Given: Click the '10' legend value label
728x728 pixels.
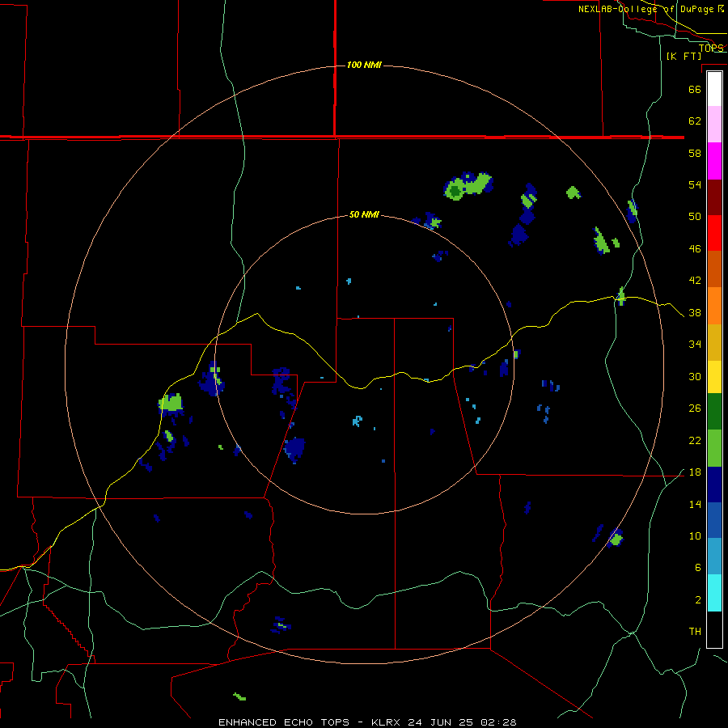Looking at the screenshot, I should [695, 536].
